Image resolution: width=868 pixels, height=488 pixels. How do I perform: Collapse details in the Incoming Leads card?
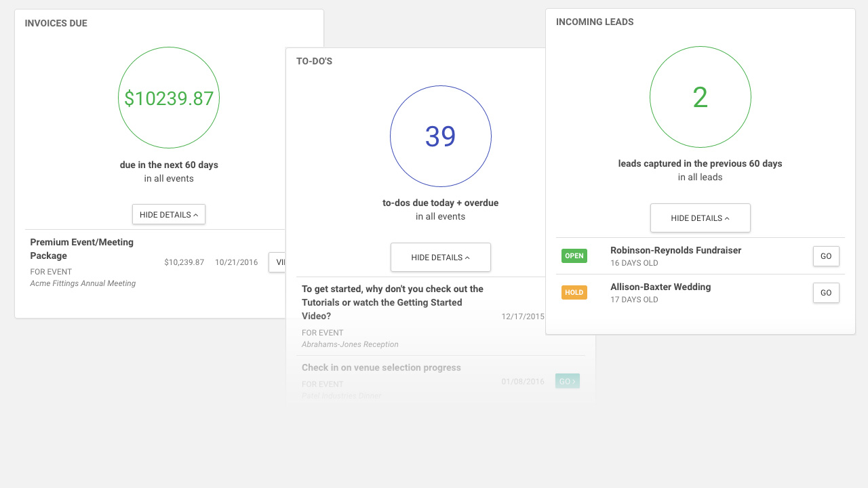click(700, 218)
